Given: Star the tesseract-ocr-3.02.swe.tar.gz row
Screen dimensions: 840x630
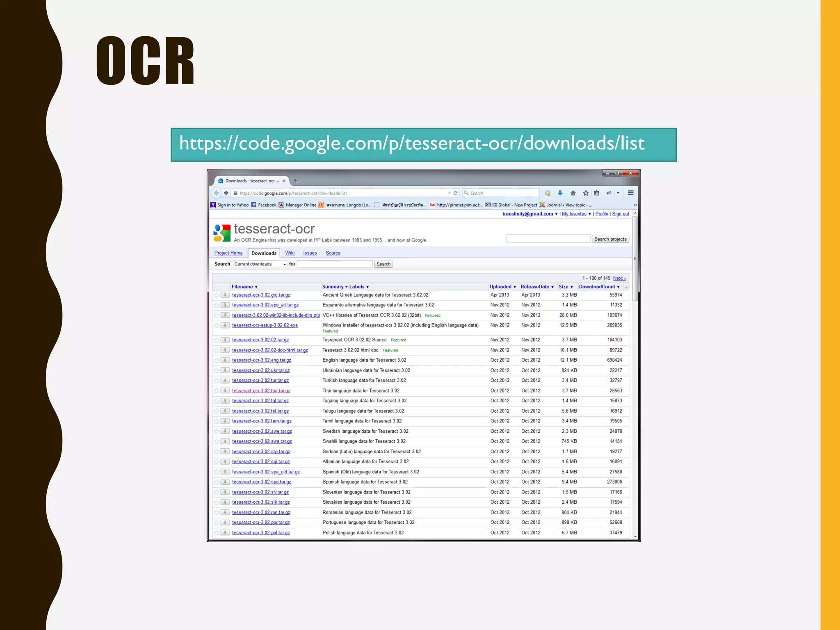Looking at the screenshot, I should pos(217,431).
